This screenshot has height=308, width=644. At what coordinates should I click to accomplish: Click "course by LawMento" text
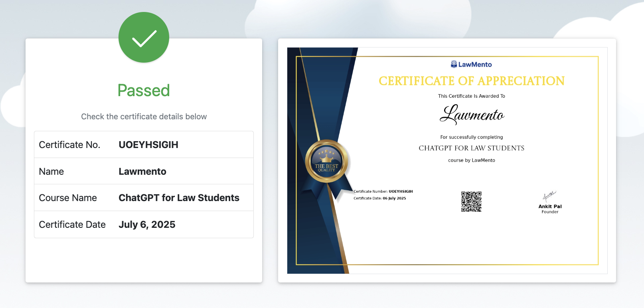click(x=472, y=160)
